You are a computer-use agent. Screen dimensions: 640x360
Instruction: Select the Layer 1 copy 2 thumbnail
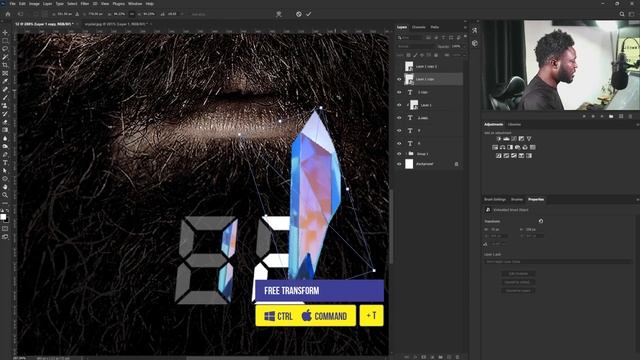click(409, 67)
